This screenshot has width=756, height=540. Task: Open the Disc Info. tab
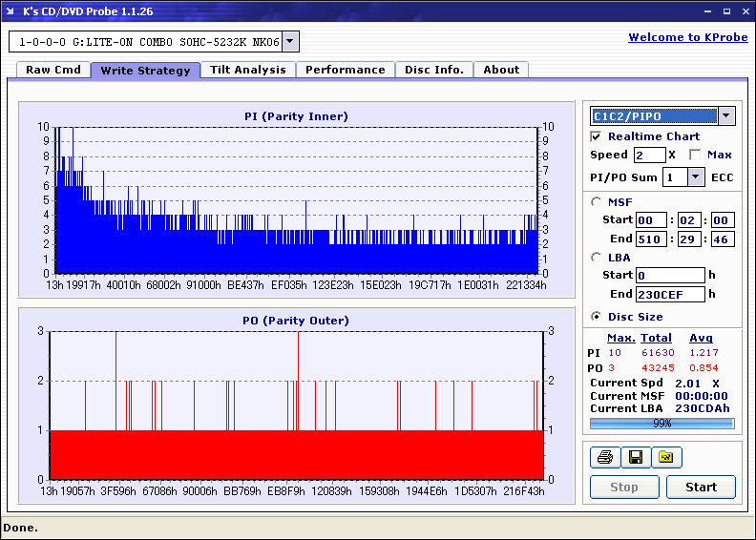[x=434, y=70]
